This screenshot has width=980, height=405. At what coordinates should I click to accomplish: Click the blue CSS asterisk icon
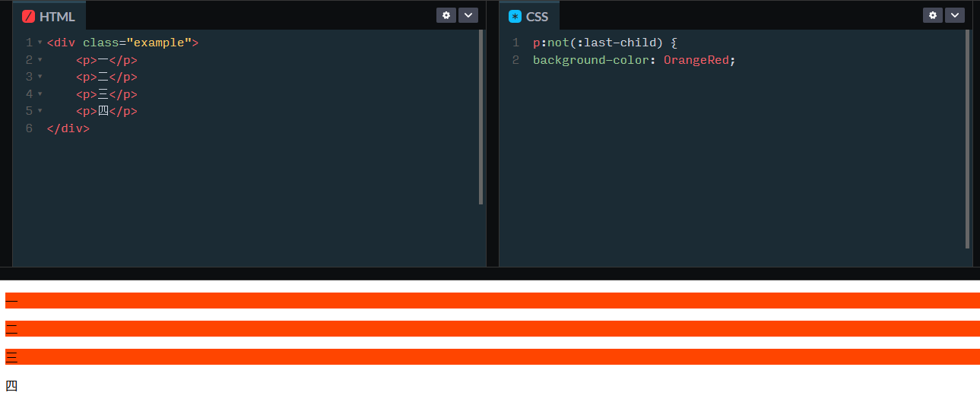(515, 17)
